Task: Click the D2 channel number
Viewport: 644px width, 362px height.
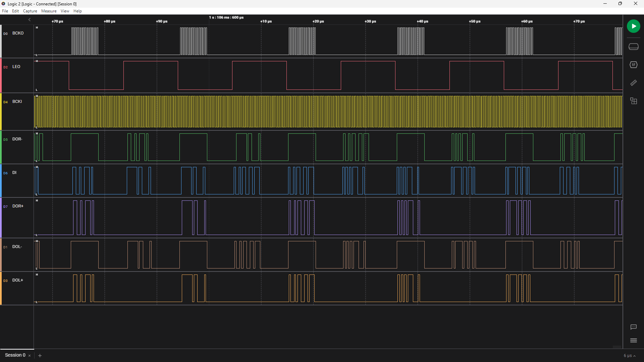Action: tap(5, 67)
